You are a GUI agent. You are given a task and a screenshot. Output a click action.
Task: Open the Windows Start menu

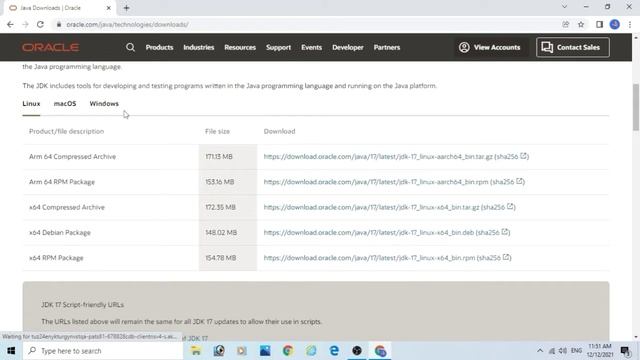point(11,351)
